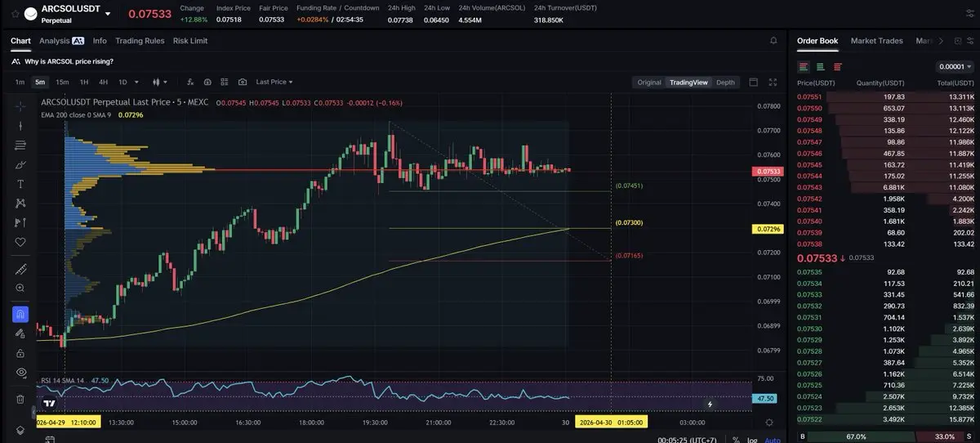Select the Text annotation tool
Screen dimensions: 980x443
[20, 184]
